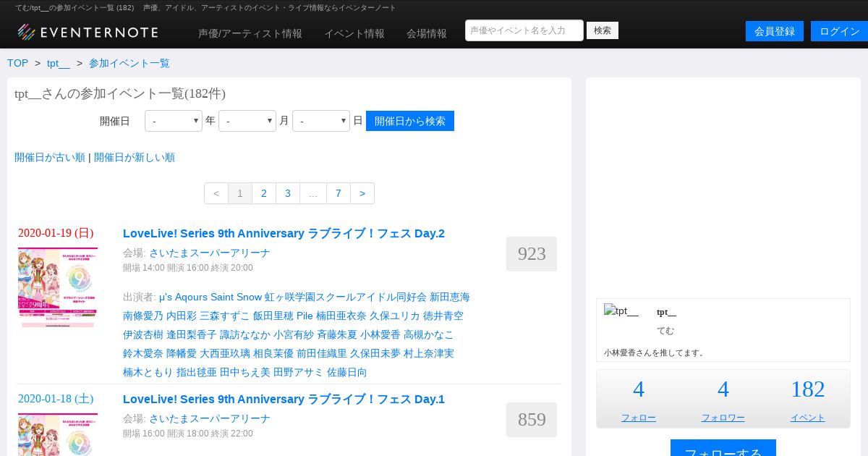Open tpt__ profile avatar image
The height and width of the screenshot is (456, 868).
point(621,311)
